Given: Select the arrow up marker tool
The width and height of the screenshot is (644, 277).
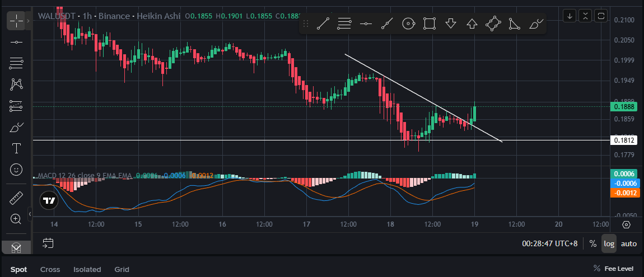Looking at the screenshot, I should pyautogui.click(x=472, y=24).
